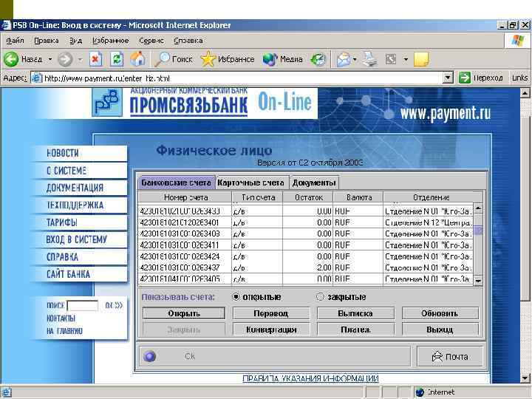Open the ТАРИФЫ sidebar link
This screenshot has width=532, height=399.
coord(62,222)
